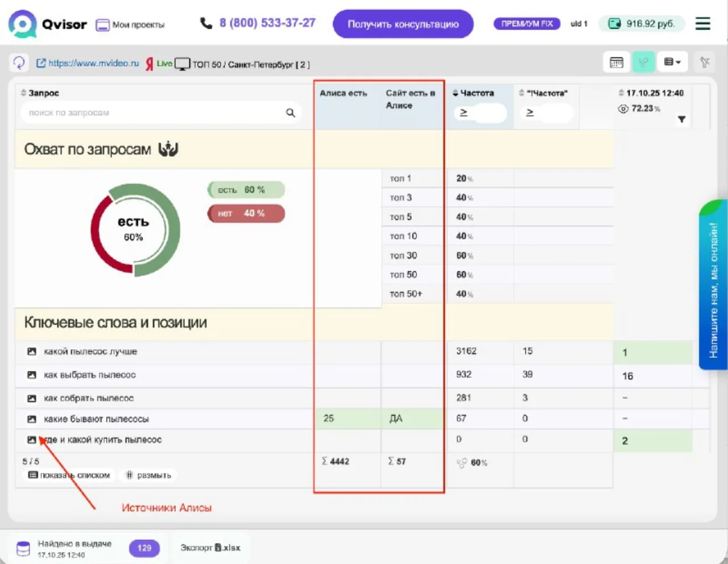The width and height of the screenshot is (728, 564).
Task: Click the calendar view icon in toolbar
Action: tap(617, 63)
